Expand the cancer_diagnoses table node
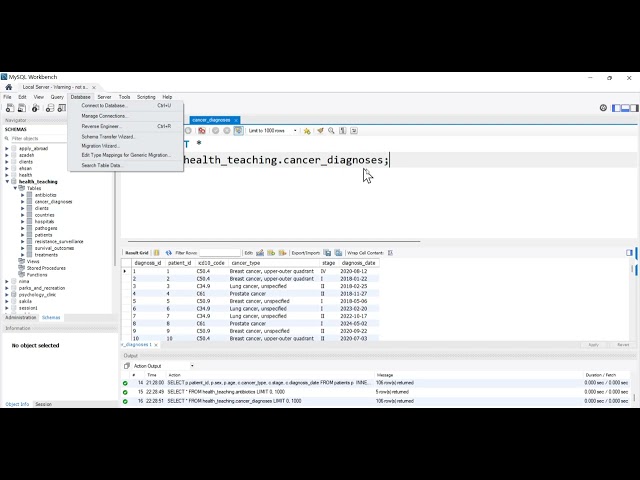 point(23,202)
